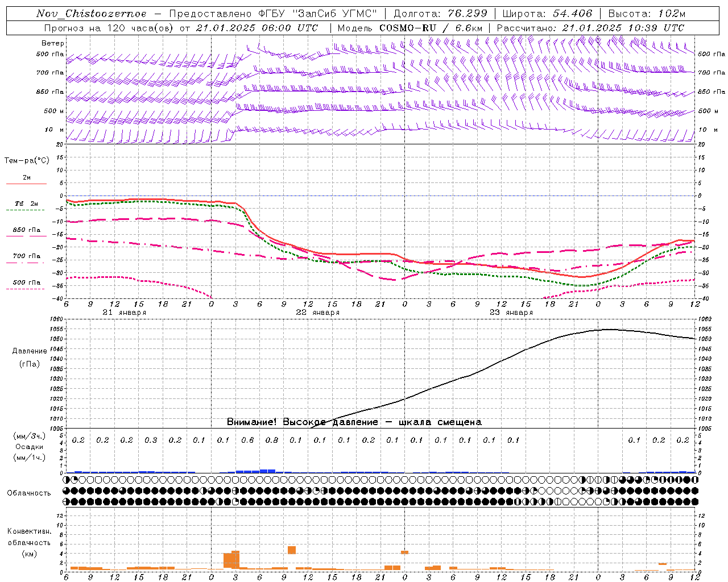Click the 21 января date label
728x582 pixels.
pos(125,313)
